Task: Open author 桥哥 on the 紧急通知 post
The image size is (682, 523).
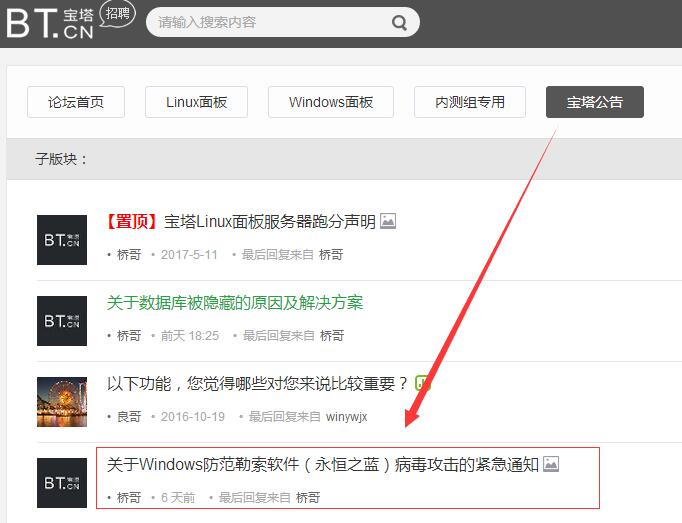Action: pyautogui.click(x=129, y=497)
